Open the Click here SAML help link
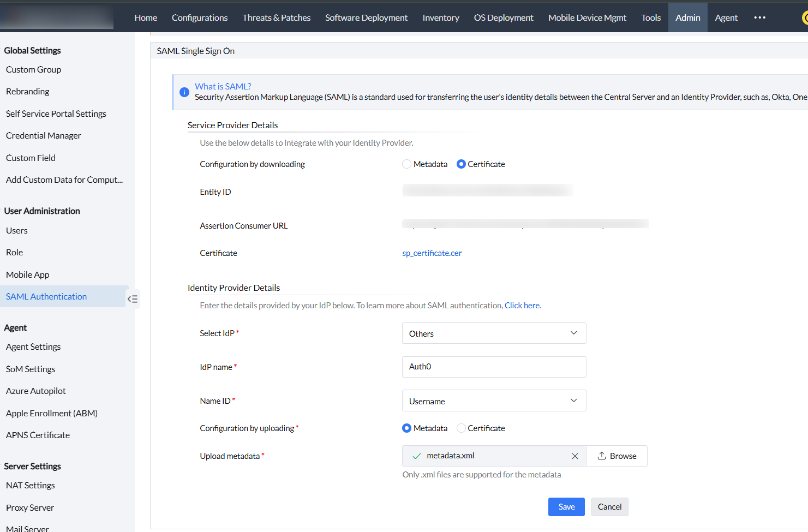 point(522,306)
